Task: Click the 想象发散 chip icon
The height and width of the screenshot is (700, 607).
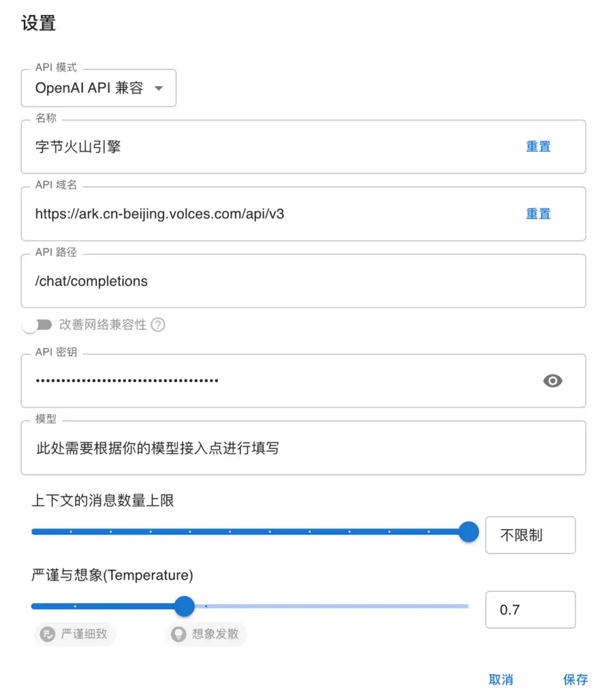Action: [178, 634]
